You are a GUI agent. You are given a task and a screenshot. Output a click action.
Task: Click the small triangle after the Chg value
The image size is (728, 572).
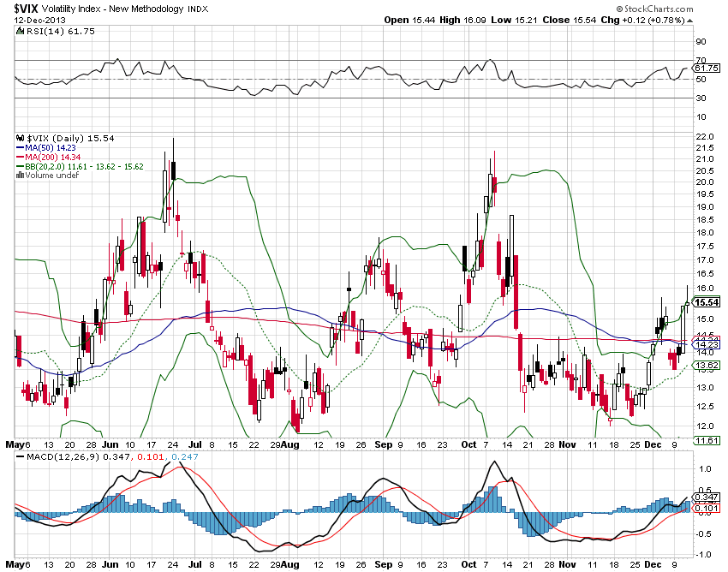tap(690, 21)
